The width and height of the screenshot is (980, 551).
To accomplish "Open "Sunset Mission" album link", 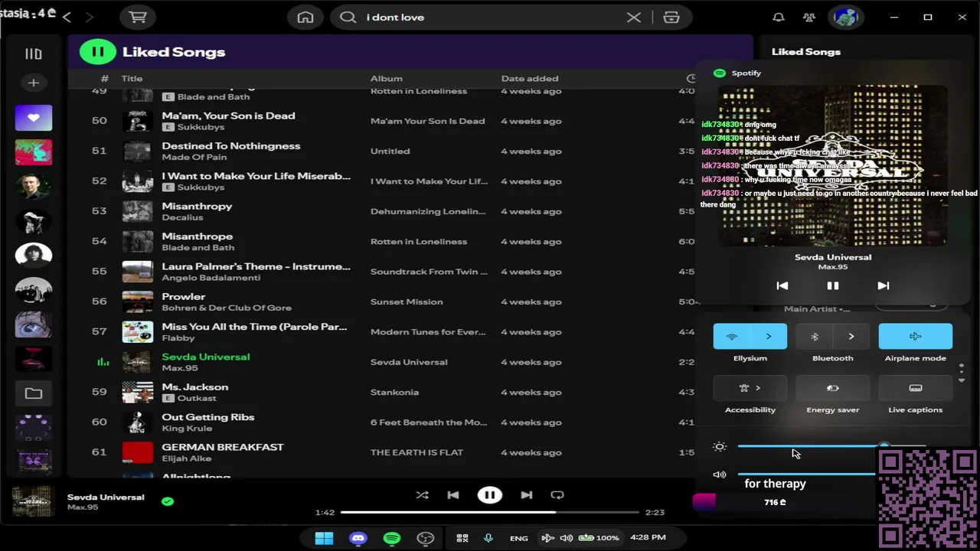I will [407, 302].
